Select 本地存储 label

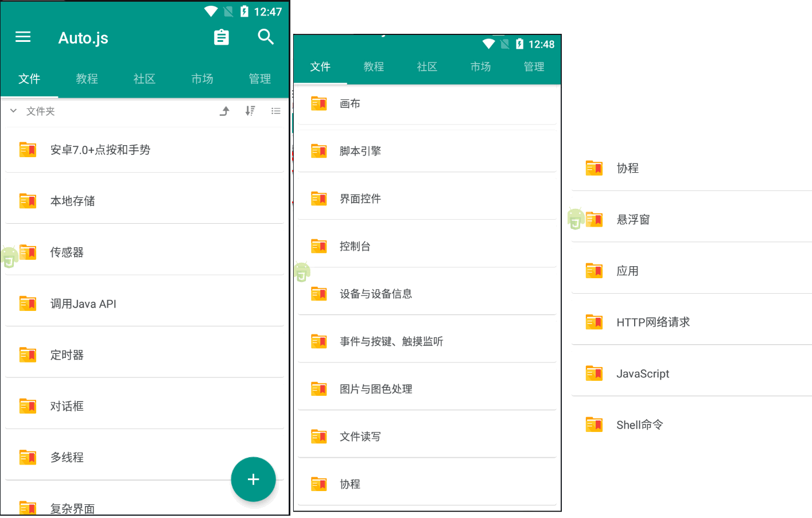click(73, 201)
